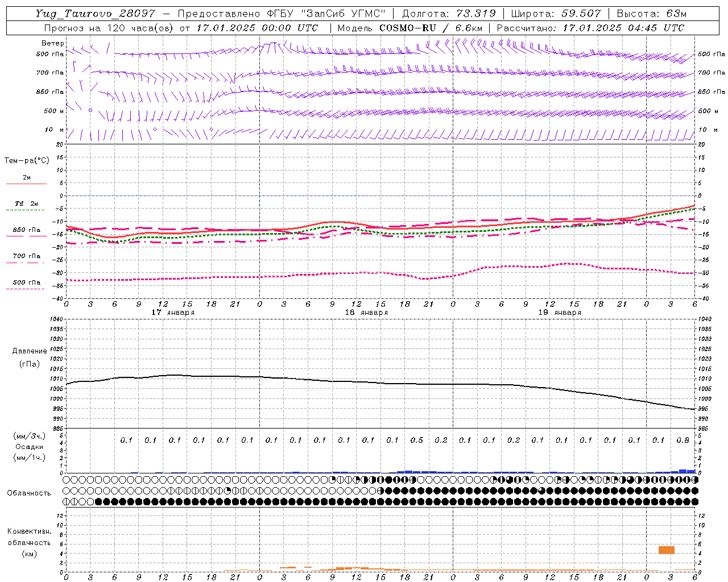Click the Td 2м dew point legend entry
Image resolution: width=728 pixels, height=582 pixels.
click(26, 203)
